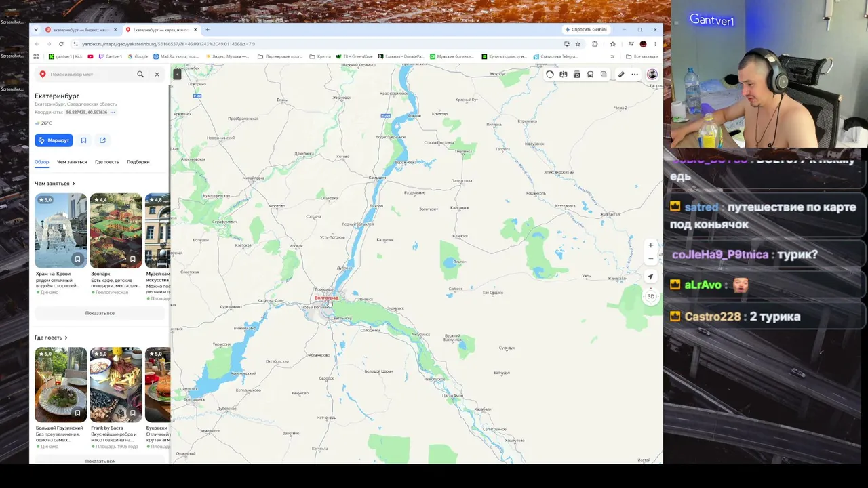Click the Волгоград city label on the map
This screenshot has height=488, width=868.
(x=326, y=298)
